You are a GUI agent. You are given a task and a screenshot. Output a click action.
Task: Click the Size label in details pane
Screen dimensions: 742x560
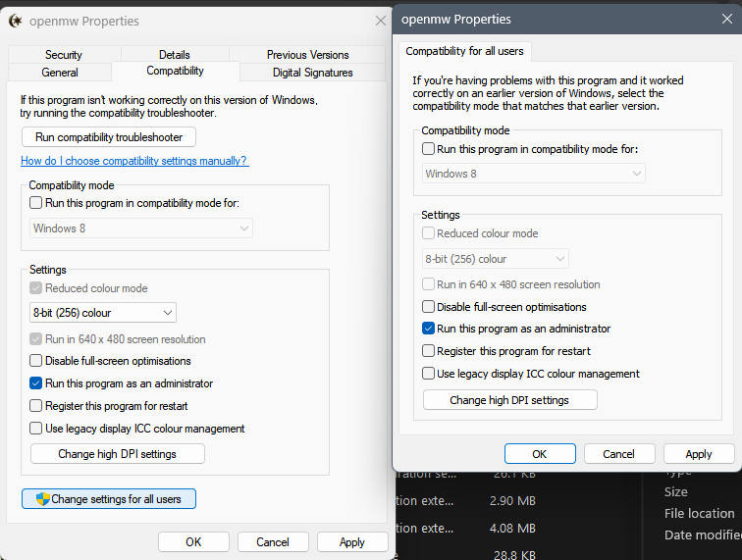pyautogui.click(x=675, y=492)
